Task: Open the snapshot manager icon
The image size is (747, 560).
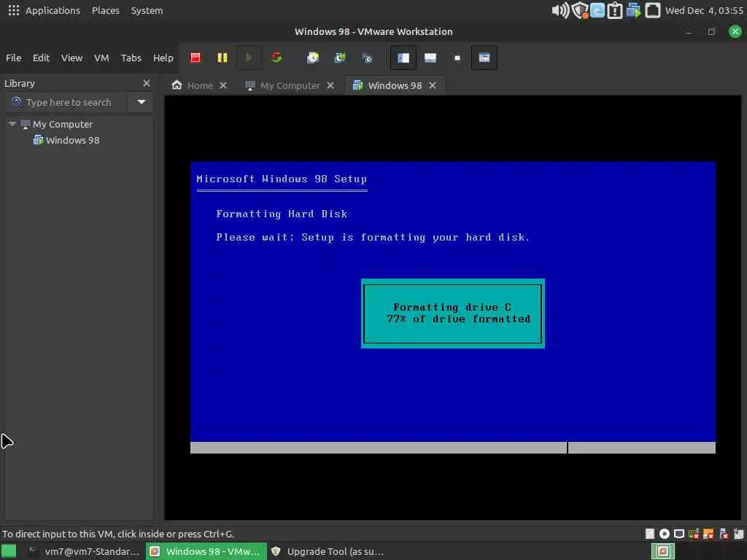Action: coord(367,58)
